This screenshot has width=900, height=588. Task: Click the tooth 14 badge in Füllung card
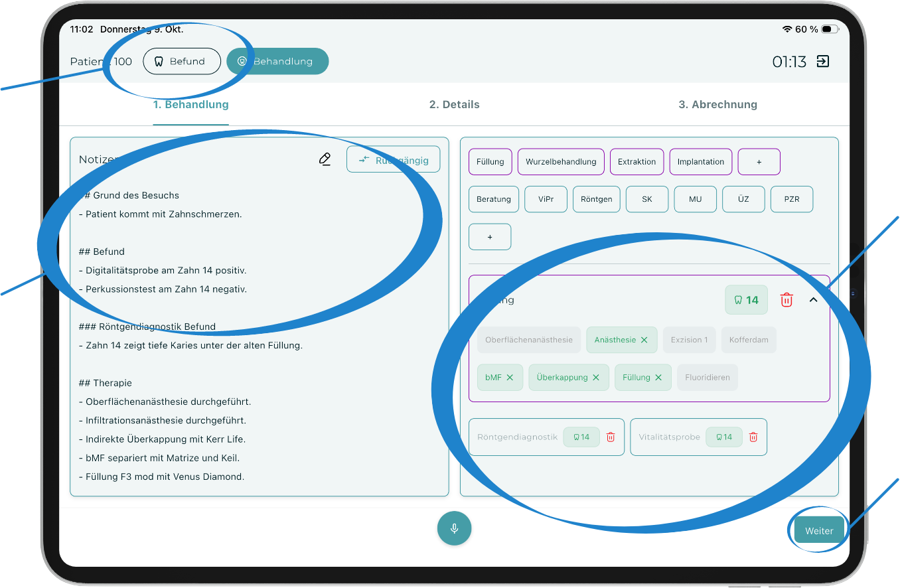point(746,300)
